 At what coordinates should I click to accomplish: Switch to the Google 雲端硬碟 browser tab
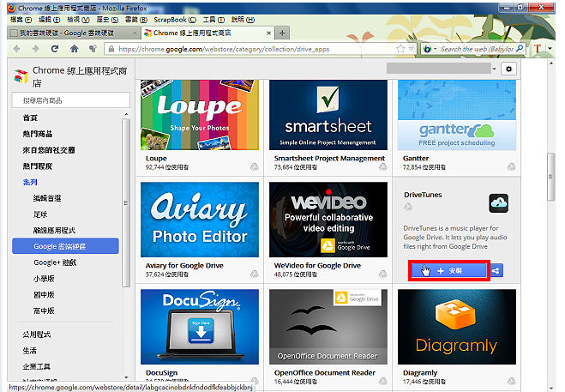(74, 33)
